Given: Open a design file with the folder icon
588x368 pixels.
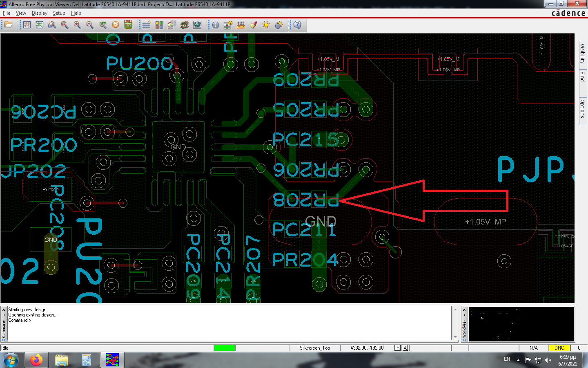Looking at the screenshot, I should pyautogui.click(x=8, y=25).
